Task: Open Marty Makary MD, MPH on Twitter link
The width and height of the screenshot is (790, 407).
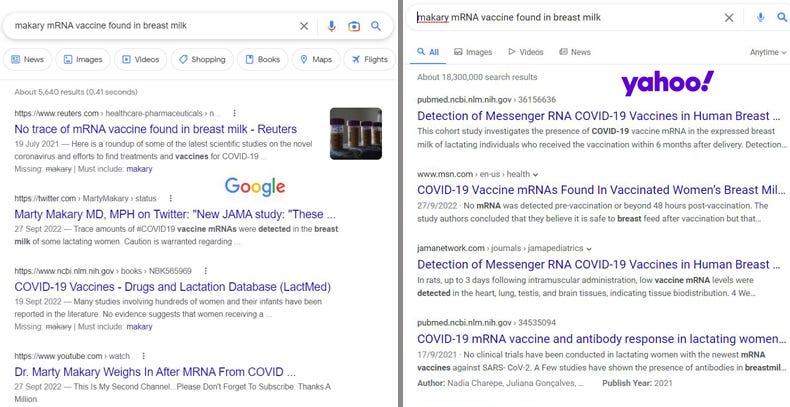Action: coord(175,214)
